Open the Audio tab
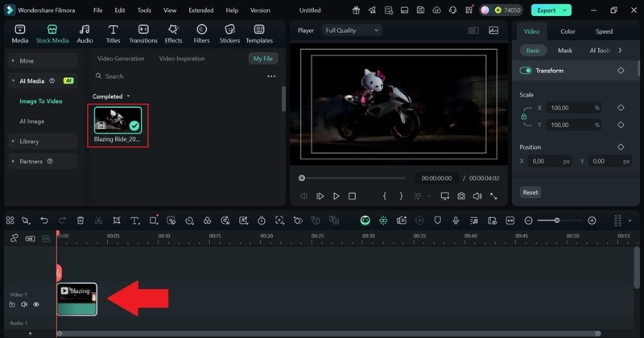 pyautogui.click(x=85, y=34)
